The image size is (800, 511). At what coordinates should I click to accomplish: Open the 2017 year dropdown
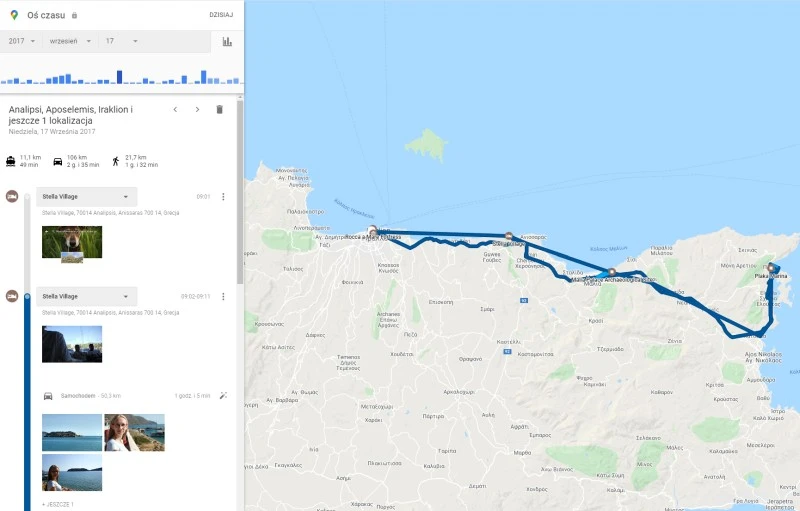pyautogui.click(x=22, y=41)
